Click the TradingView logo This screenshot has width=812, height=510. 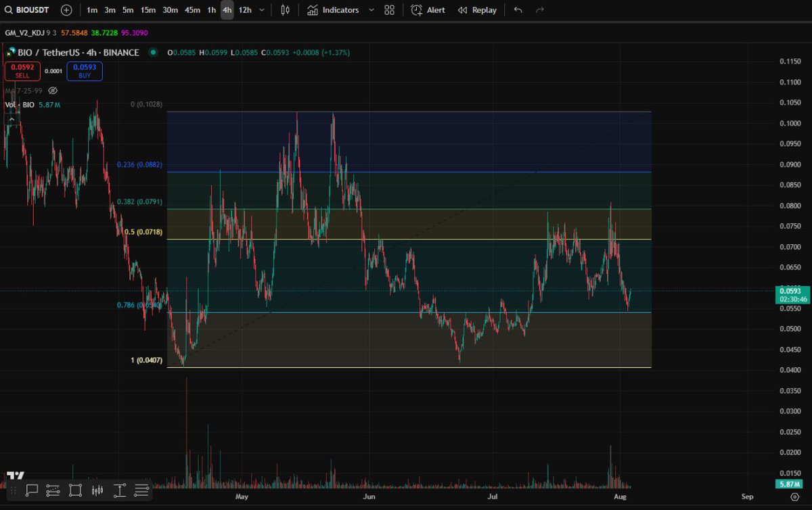coord(15,477)
